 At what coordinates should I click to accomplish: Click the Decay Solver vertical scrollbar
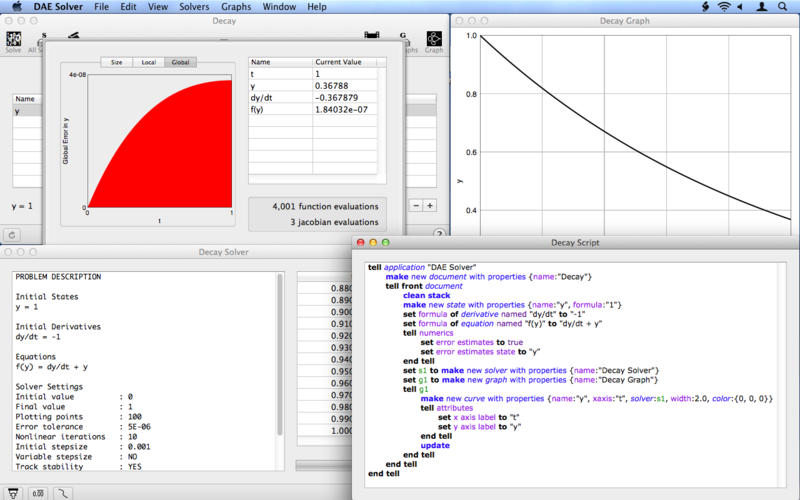280,355
